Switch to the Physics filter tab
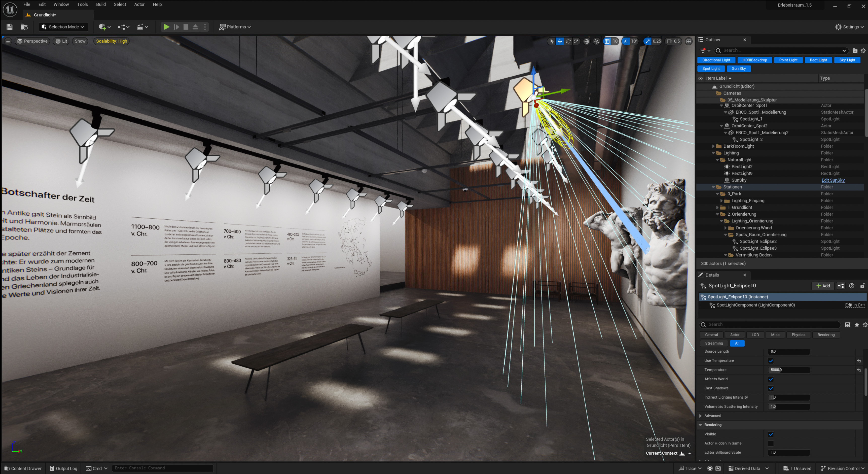The width and height of the screenshot is (868, 474). (798, 335)
